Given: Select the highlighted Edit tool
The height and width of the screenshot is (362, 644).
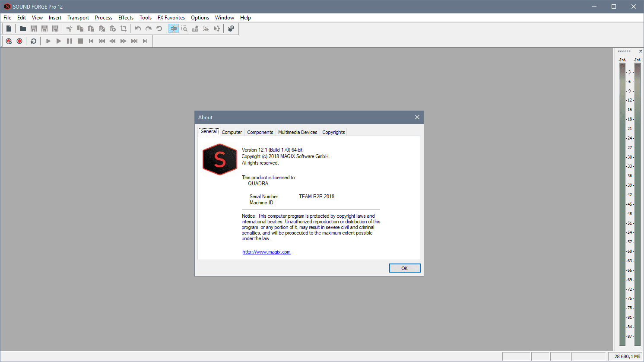Looking at the screenshot, I should [x=174, y=29].
